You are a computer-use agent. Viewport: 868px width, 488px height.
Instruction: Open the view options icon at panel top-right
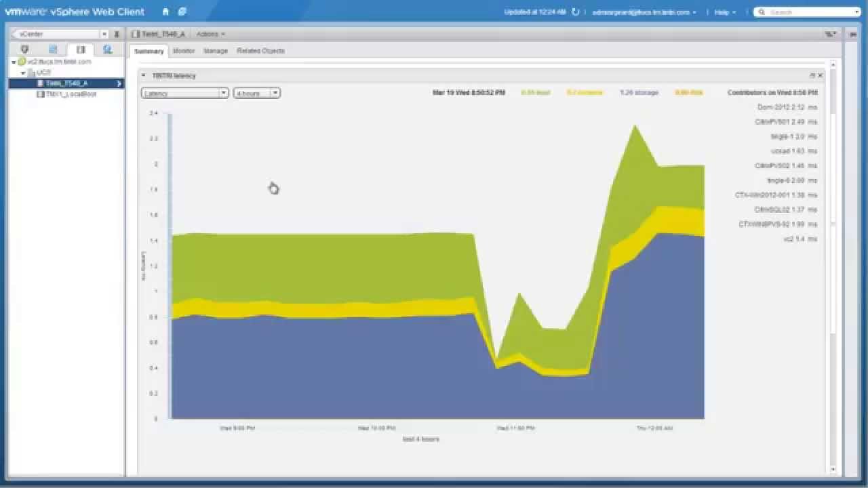click(830, 34)
